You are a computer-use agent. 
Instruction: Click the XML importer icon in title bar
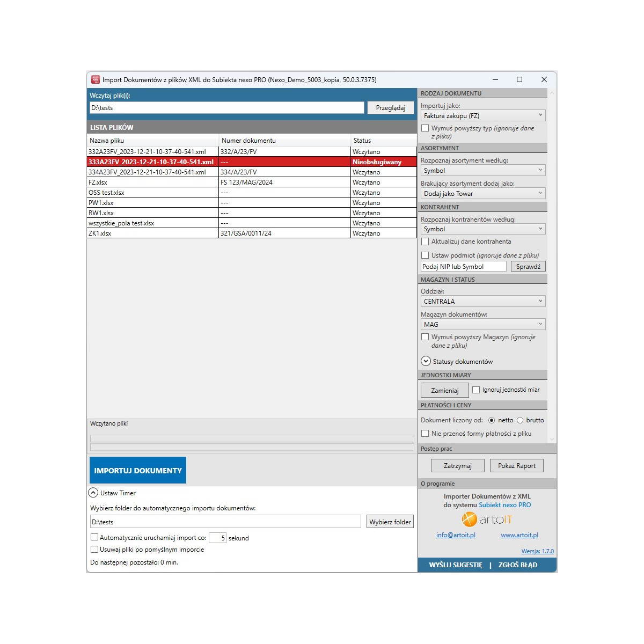97,79
